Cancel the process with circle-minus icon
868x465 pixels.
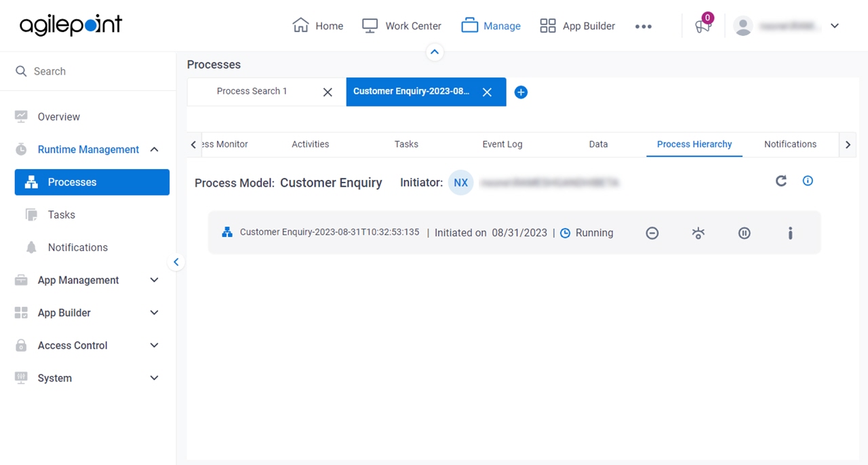(x=652, y=233)
